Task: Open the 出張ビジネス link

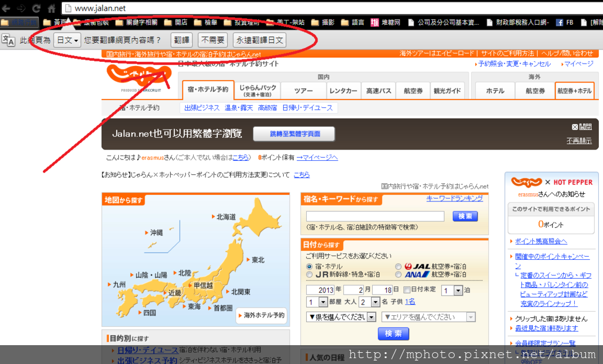Action: tap(201, 108)
